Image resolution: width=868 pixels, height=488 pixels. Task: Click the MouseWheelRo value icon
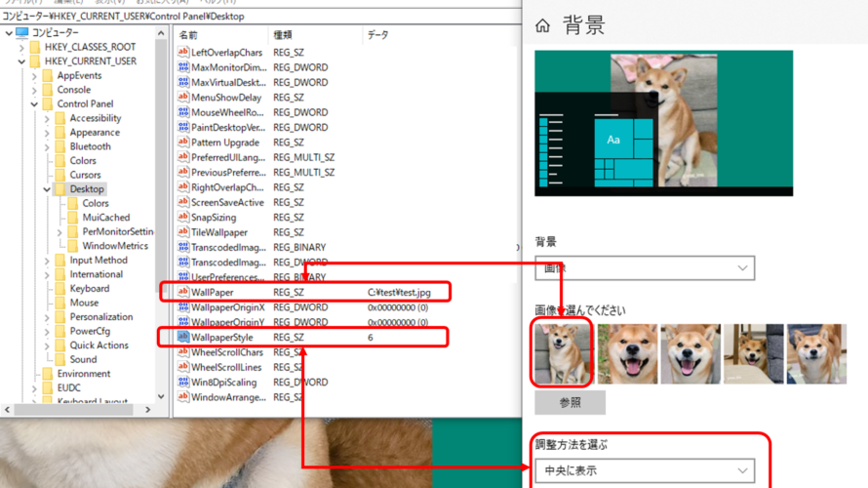point(183,112)
